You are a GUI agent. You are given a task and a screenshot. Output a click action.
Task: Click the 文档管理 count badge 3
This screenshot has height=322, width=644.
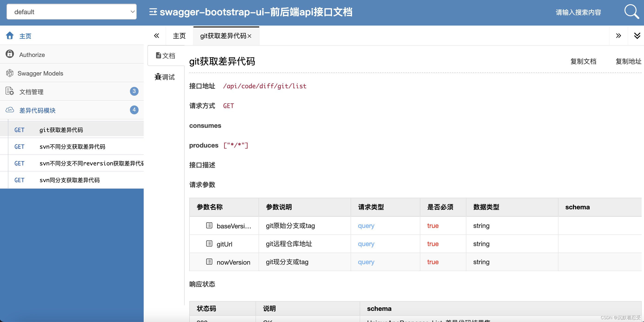point(134,91)
